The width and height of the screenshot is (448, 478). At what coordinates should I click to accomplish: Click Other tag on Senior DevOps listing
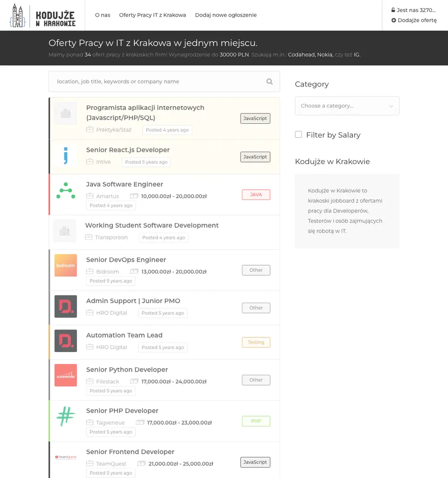[x=256, y=270]
